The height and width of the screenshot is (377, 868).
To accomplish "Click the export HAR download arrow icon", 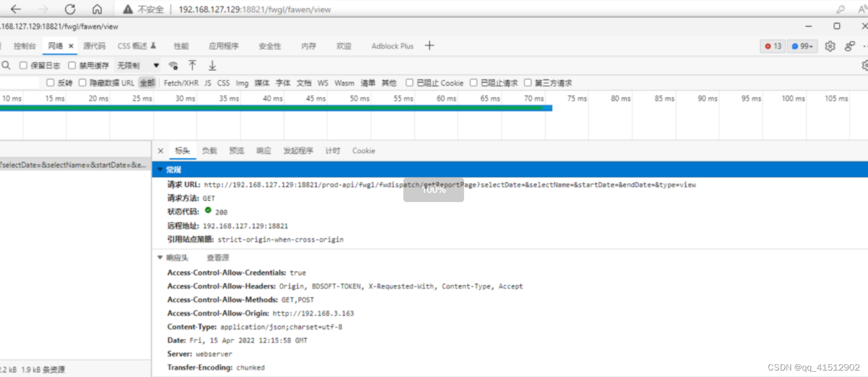I will click(212, 66).
